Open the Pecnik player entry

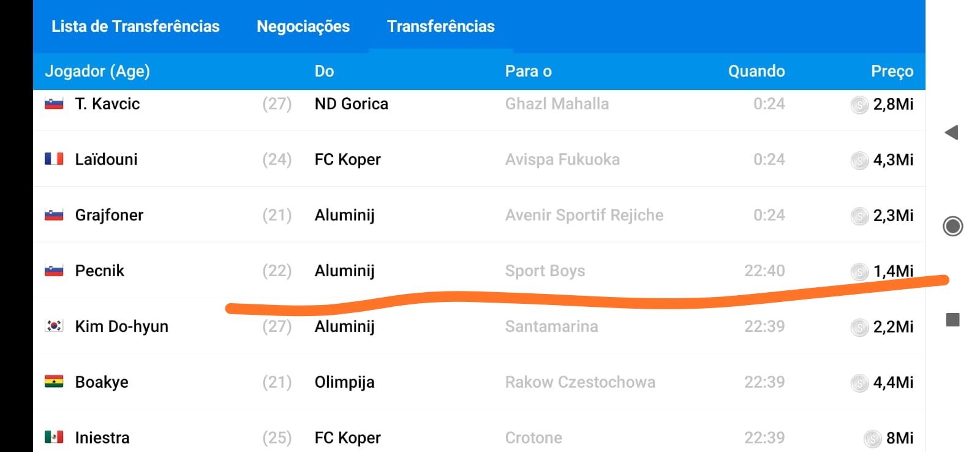point(100,271)
